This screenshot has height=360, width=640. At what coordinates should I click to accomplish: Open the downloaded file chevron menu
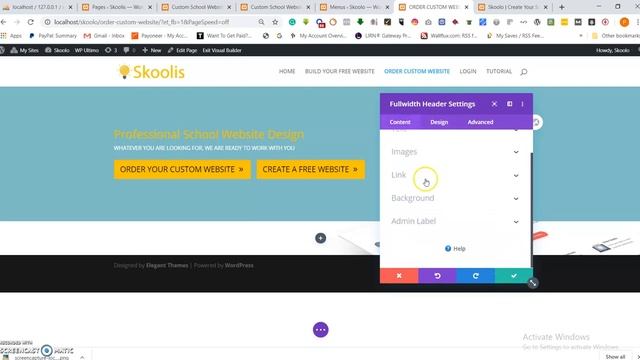tap(82, 357)
